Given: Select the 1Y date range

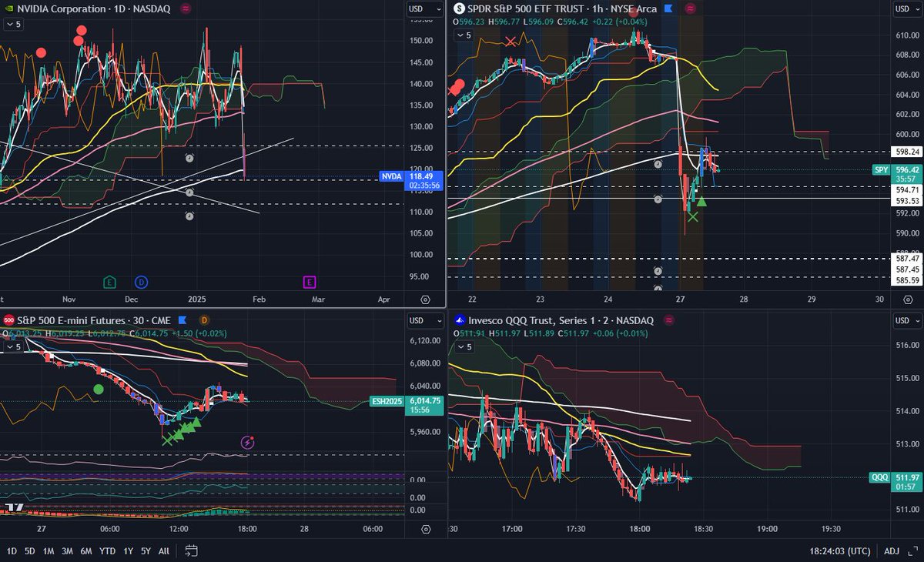Looking at the screenshot, I should 128,550.
